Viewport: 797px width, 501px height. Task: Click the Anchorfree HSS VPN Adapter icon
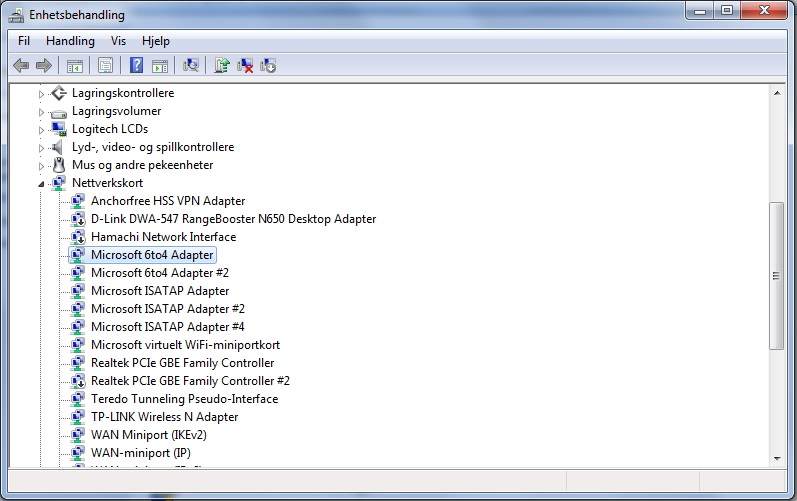[78, 201]
